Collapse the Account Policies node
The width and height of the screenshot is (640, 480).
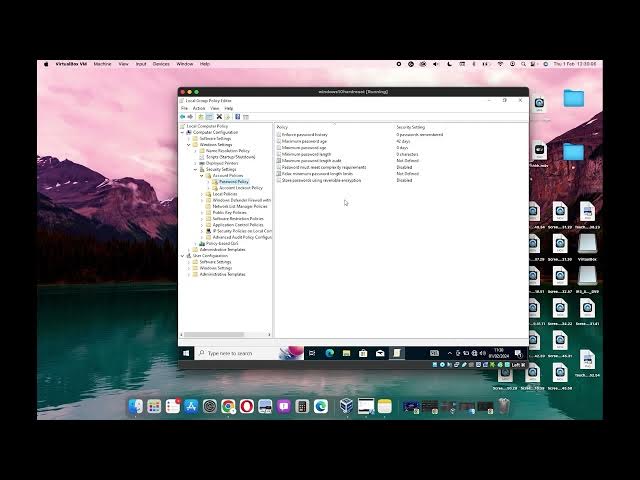click(x=202, y=176)
